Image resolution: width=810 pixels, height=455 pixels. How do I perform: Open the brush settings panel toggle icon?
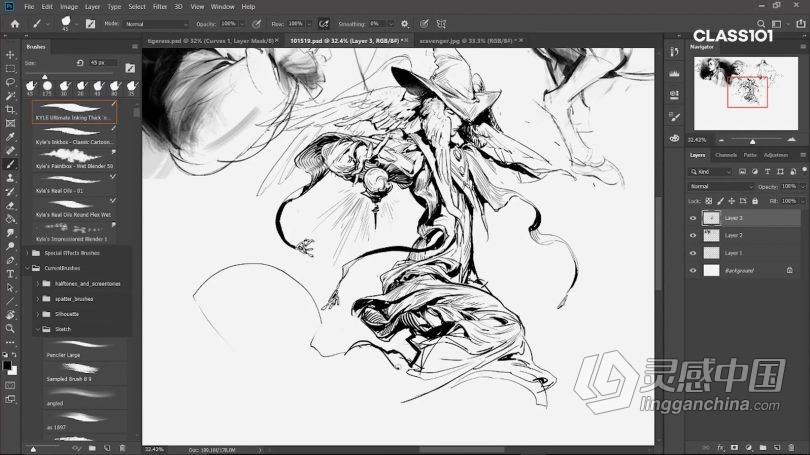click(90, 24)
